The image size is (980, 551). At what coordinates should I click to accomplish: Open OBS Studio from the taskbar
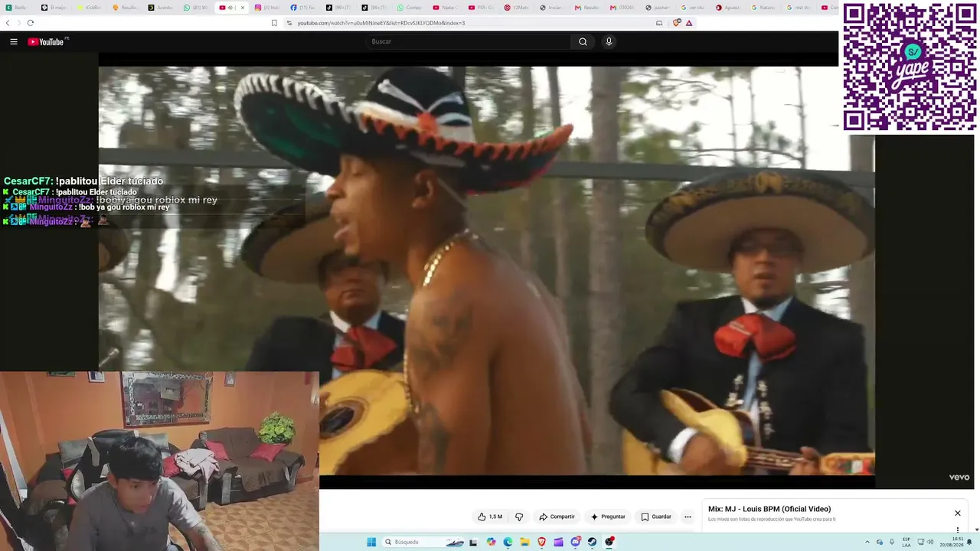click(x=609, y=542)
